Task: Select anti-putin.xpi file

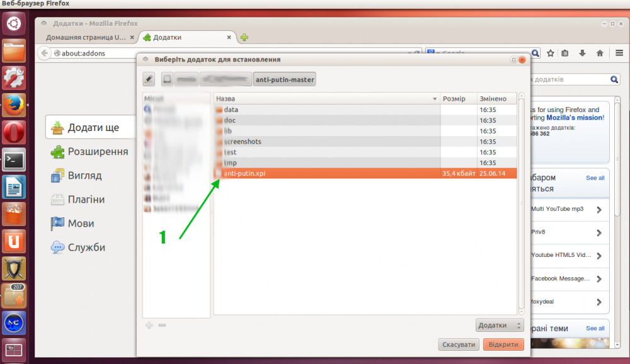Action: point(365,174)
